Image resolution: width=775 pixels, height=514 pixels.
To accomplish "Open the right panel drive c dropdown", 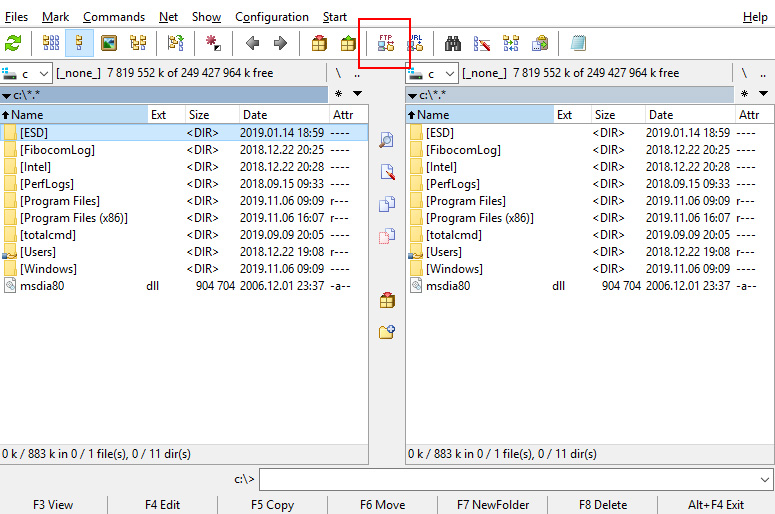I will pyautogui.click(x=432, y=74).
